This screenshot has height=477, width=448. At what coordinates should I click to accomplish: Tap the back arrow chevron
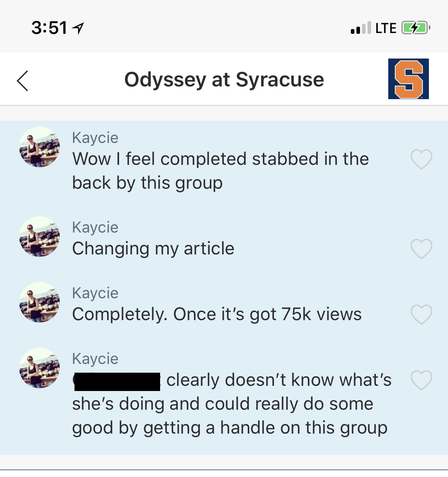[x=23, y=81]
